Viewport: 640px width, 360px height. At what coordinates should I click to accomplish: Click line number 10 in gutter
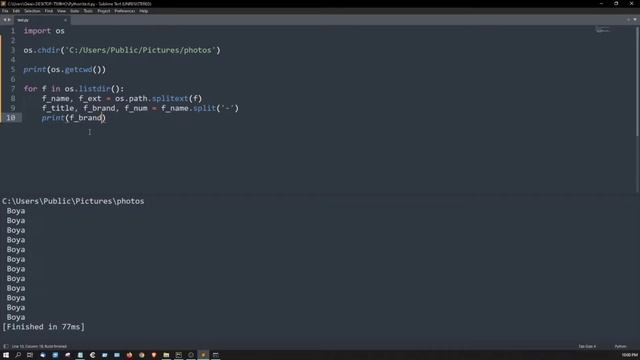[11, 118]
